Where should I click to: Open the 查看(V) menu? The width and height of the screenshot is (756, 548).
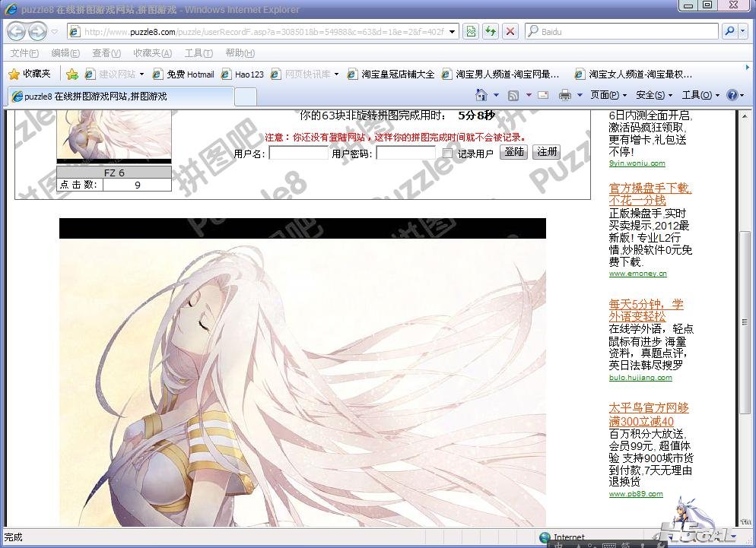click(106, 53)
